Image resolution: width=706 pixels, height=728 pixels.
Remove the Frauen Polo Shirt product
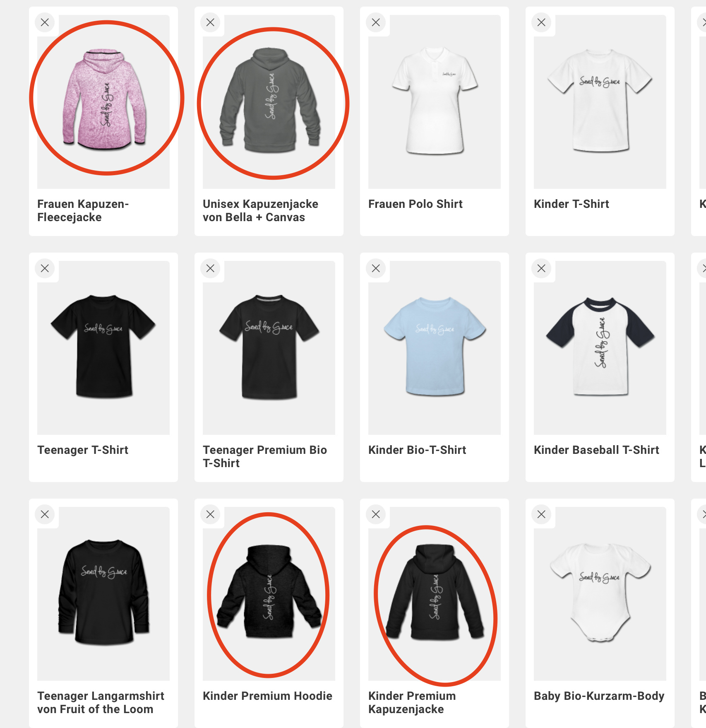click(376, 22)
